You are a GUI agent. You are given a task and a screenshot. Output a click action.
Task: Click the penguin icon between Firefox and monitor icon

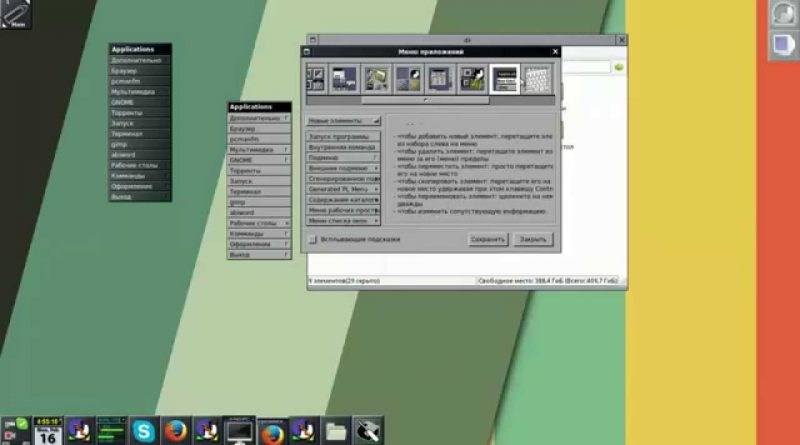208,431
